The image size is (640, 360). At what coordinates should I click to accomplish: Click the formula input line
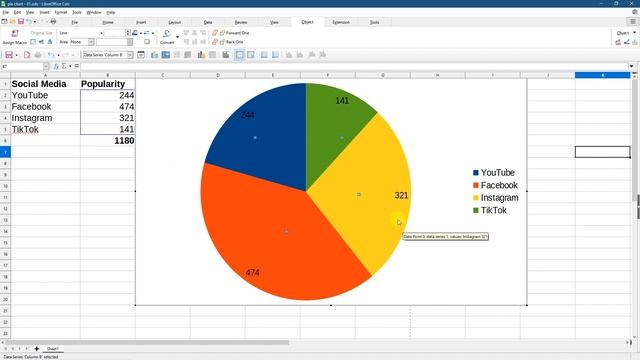354,66
